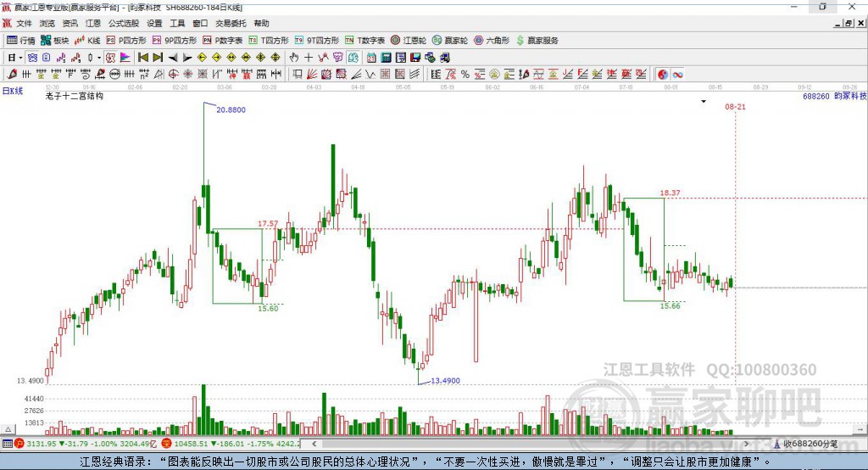This screenshot has width=868, height=470.
Task: Click the 沪 Shanghai index status indicator
Action: (x=19, y=444)
